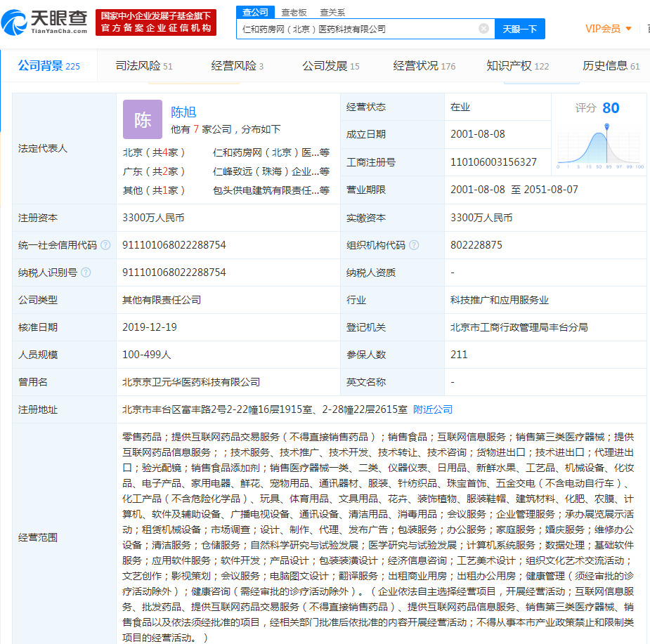The width and height of the screenshot is (650, 644).
Task: Select 参保人数 value 211
Action: tap(459, 355)
